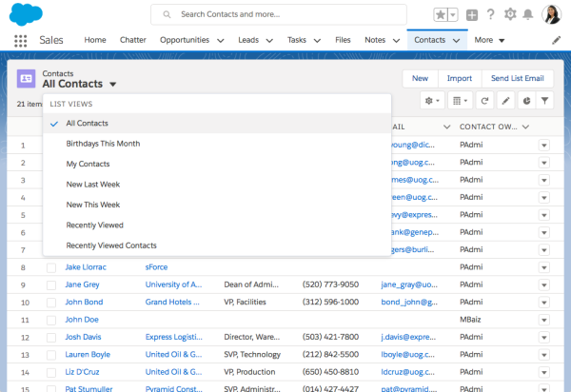Click the search magnifier icon
Image resolution: width=571 pixels, height=392 pixels.
pos(167,14)
